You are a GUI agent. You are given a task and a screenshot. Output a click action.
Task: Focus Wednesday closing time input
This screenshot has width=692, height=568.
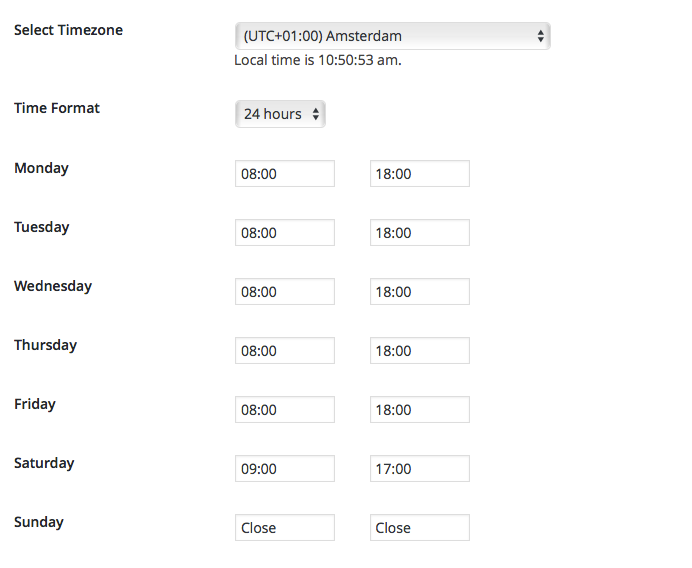pos(419,292)
